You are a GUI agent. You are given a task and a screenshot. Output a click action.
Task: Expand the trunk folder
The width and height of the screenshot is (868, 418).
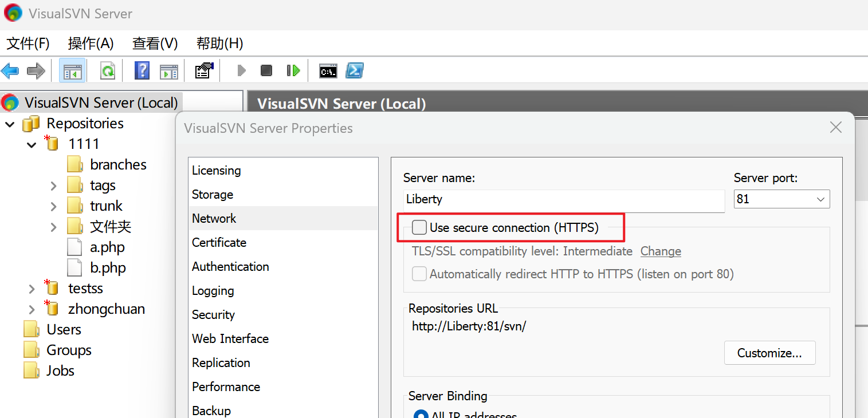(x=53, y=206)
